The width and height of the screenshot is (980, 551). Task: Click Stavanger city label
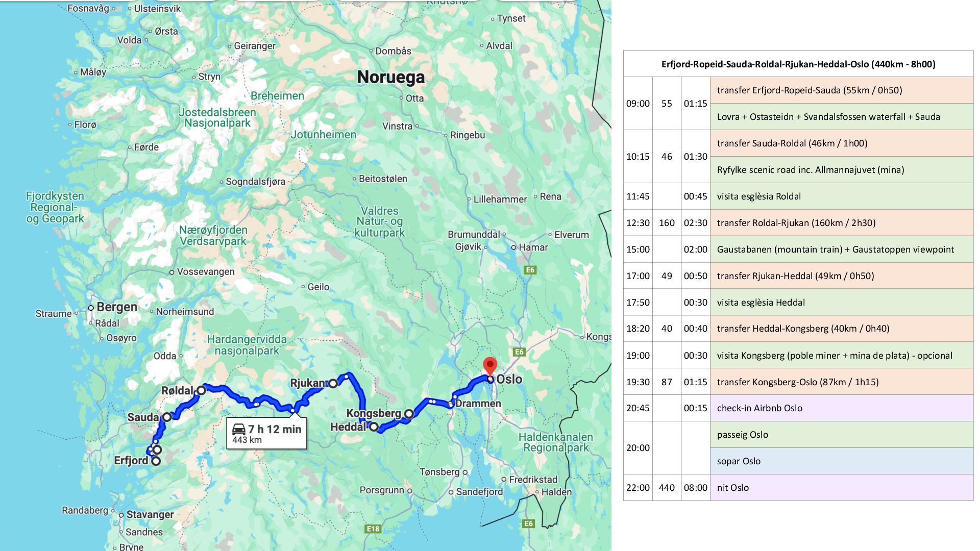pos(150,514)
